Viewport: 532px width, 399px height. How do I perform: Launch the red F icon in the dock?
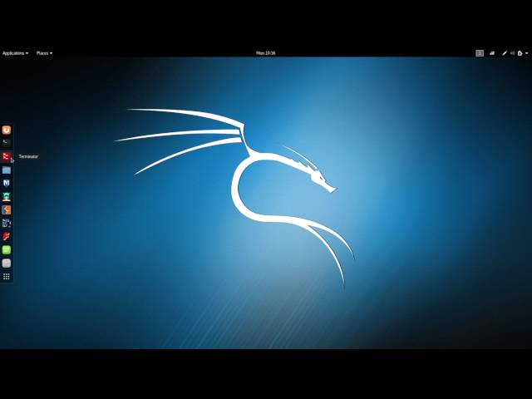point(7,236)
